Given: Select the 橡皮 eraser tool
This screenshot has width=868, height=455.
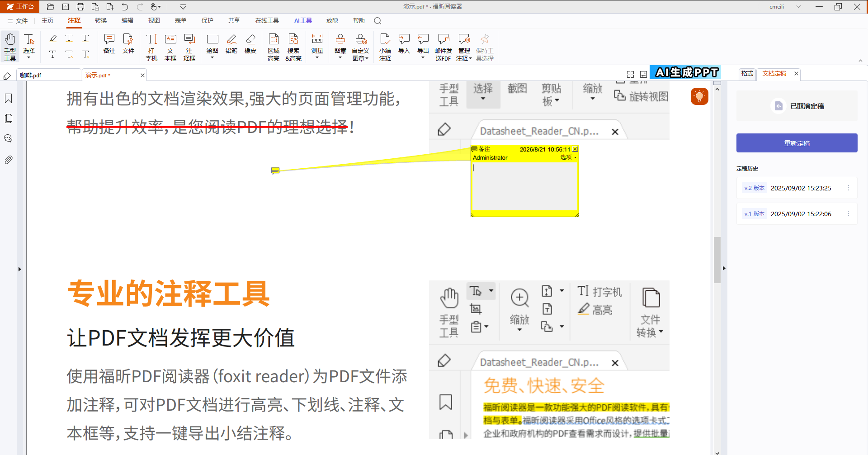Looking at the screenshot, I should coord(250,44).
